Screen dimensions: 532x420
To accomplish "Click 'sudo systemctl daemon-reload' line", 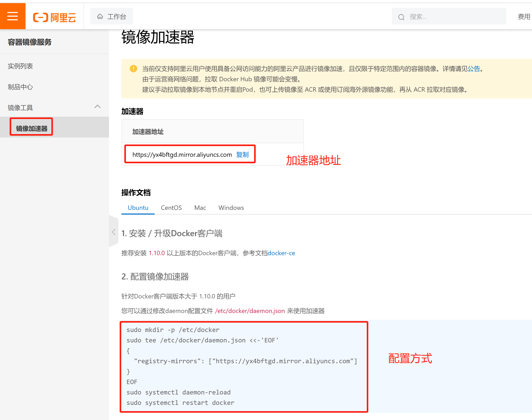I will (x=179, y=392).
